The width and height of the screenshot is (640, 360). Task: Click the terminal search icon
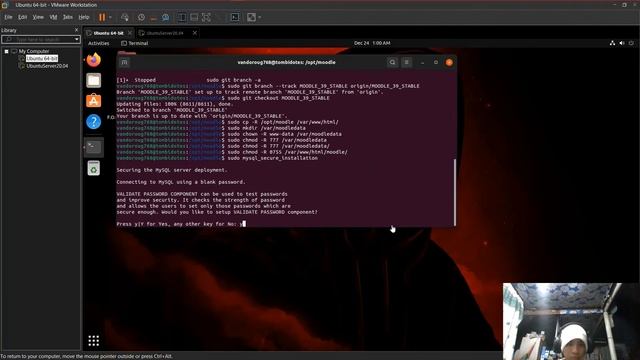click(392, 62)
